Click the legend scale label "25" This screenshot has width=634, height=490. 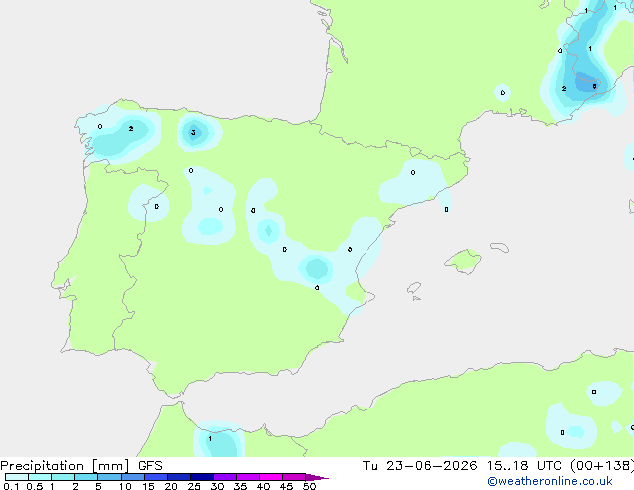pyautogui.click(x=194, y=486)
